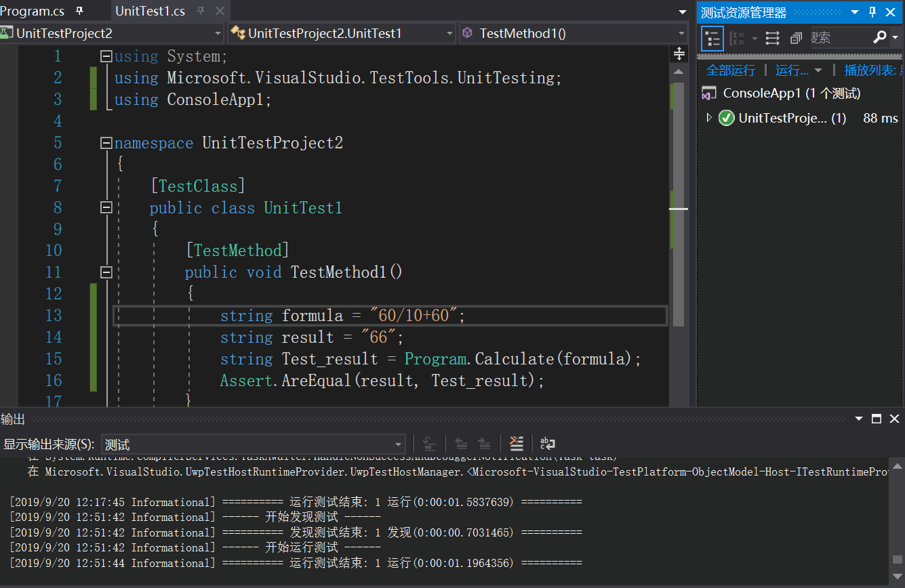Close the Output panel
Viewport: 905px width, 588px height.
(894, 419)
